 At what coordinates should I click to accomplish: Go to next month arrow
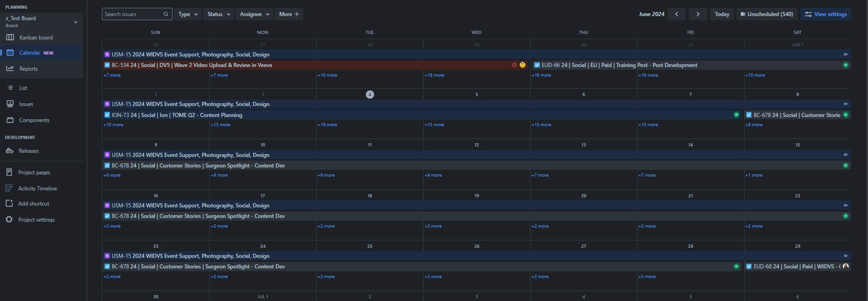[698, 14]
